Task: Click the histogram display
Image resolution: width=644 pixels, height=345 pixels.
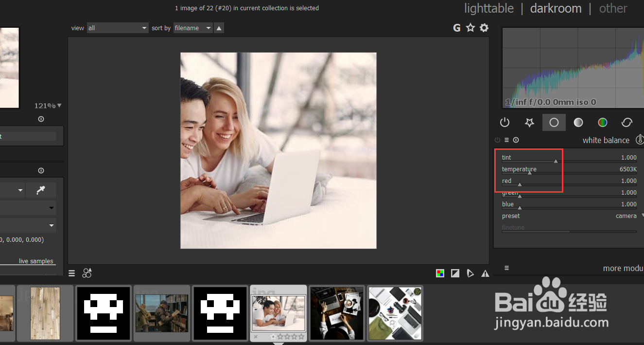Action: click(573, 68)
